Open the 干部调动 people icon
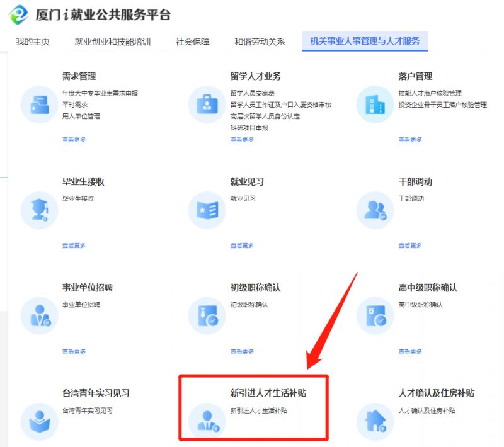The width and height of the screenshot is (504, 447). click(x=375, y=210)
